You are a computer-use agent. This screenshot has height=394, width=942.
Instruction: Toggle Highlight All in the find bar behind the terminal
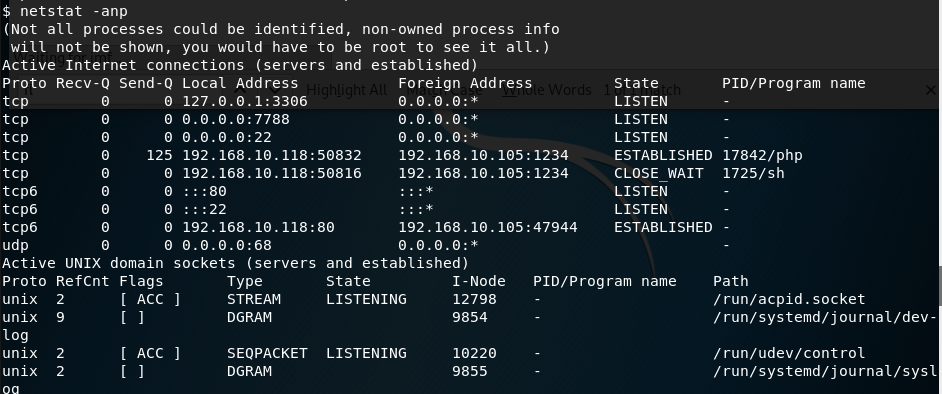click(x=347, y=90)
